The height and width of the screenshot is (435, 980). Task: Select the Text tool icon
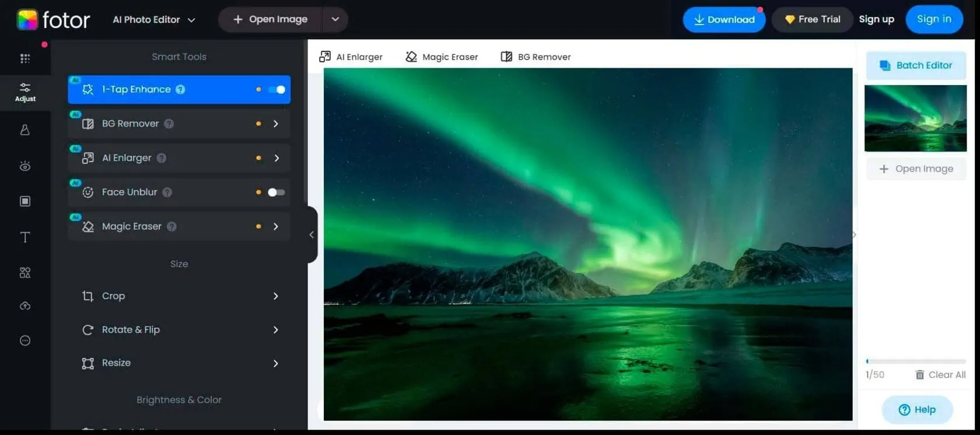tap(25, 237)
